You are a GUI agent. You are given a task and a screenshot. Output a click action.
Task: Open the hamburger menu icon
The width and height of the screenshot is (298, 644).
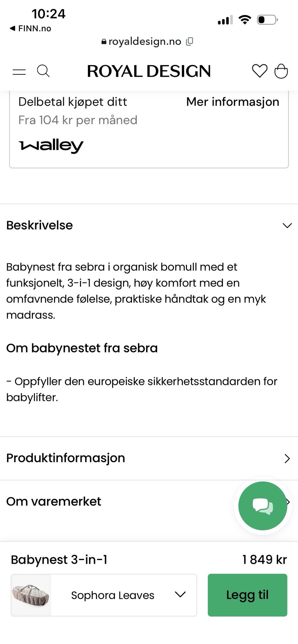pyautogui.click(x=19, y=72)
